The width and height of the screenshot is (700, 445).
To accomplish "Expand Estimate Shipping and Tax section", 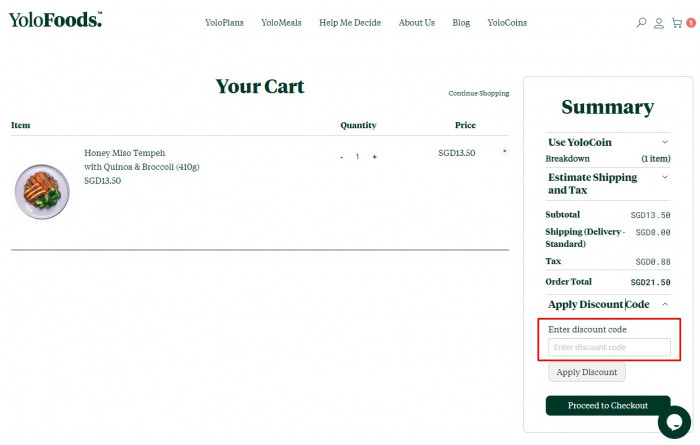I will [608, 183].
